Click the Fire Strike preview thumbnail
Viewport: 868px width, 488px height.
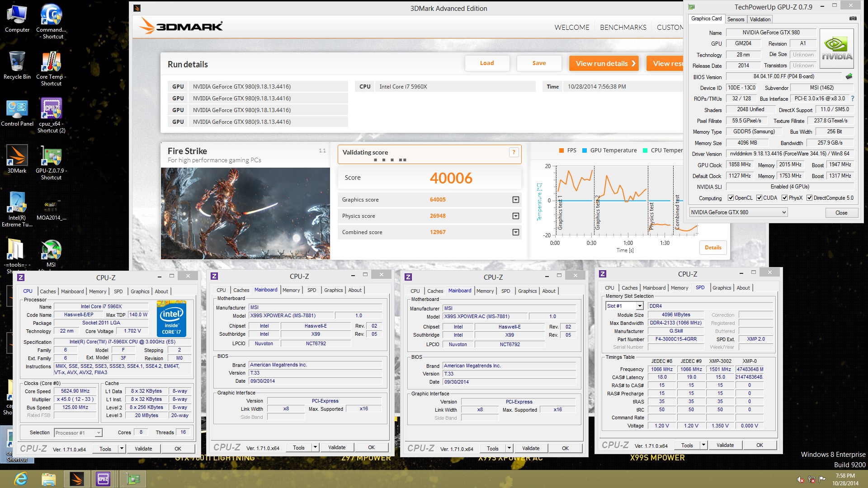(245, 213)
